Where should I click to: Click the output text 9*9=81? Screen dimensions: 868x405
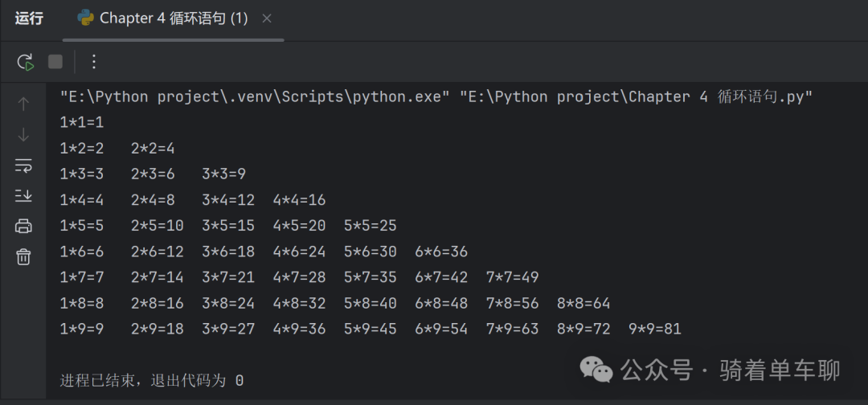point(655,329)
